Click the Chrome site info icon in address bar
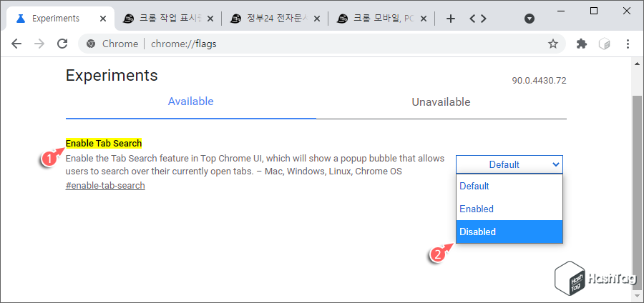 click(91, 44)
